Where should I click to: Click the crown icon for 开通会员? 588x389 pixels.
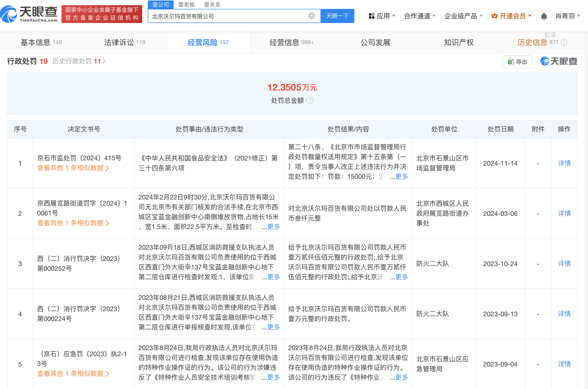(494, 16)
